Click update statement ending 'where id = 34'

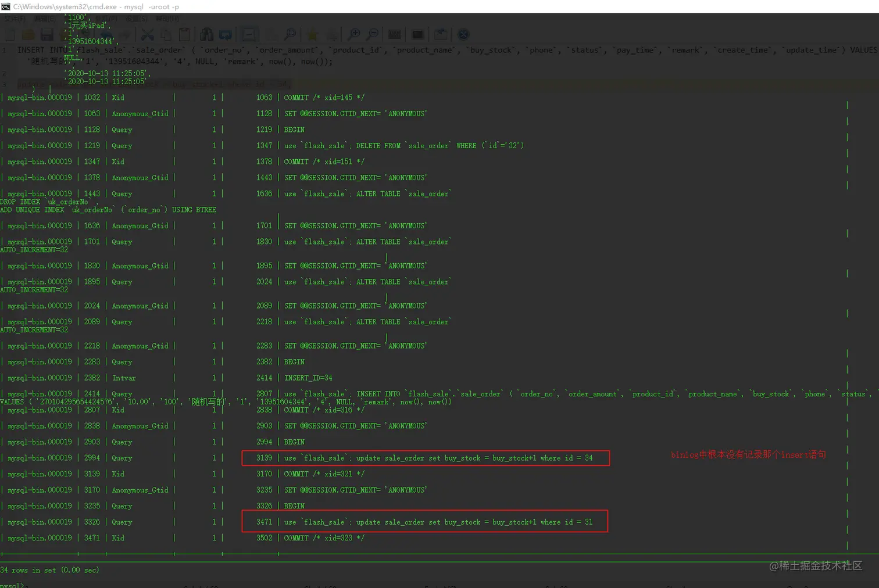(438, 458)
